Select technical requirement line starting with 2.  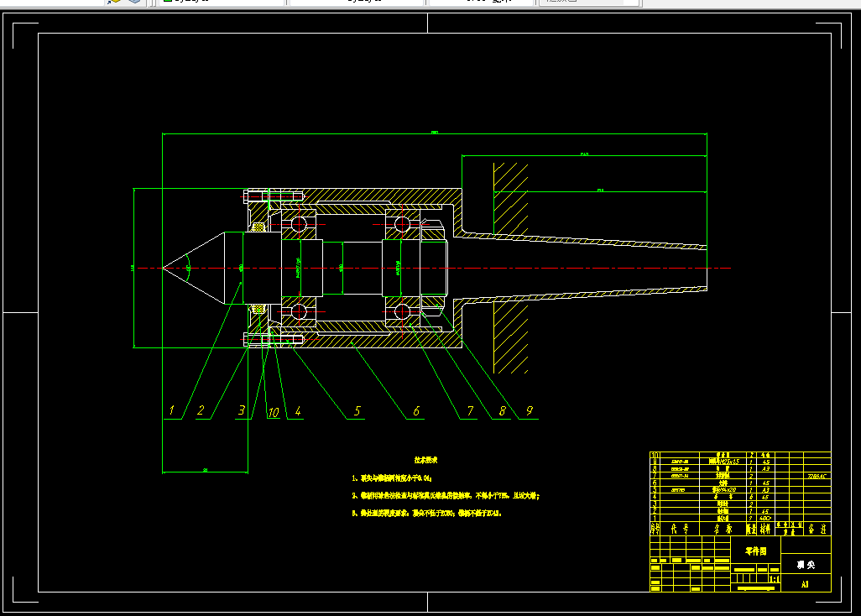446,496
